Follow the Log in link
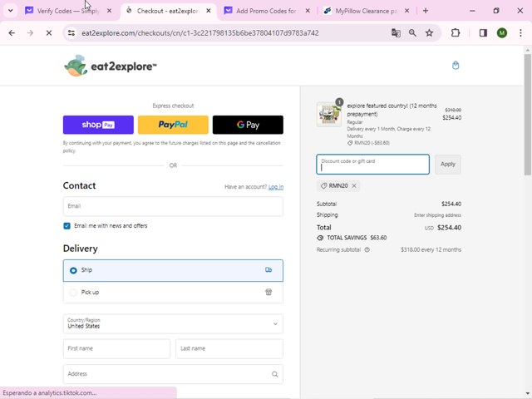 [276, 187]
